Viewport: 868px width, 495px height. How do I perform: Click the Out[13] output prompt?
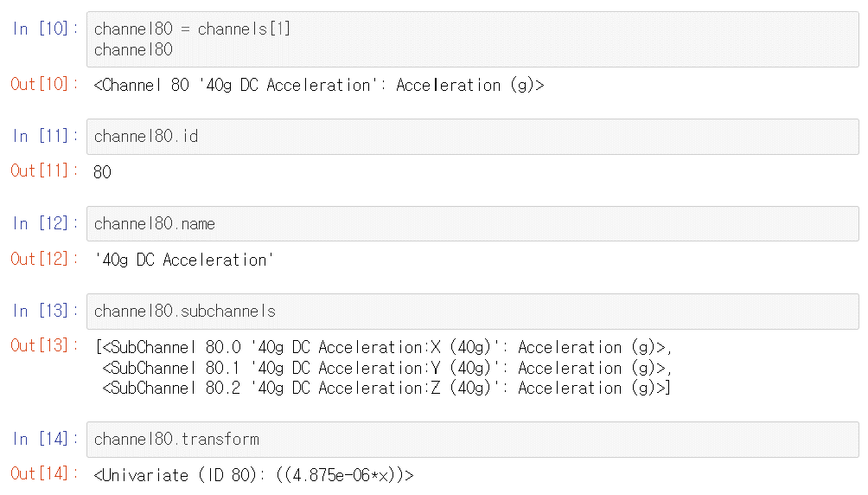(45, 346)
